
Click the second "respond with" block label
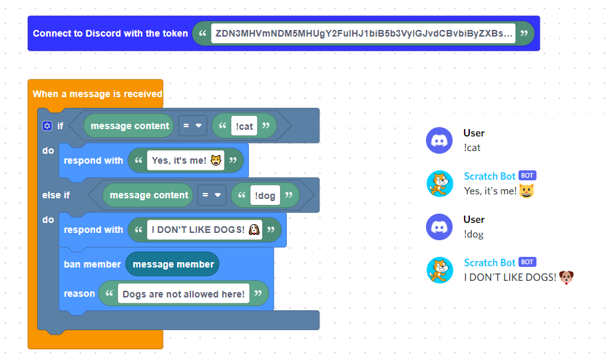tap(93, 230)
